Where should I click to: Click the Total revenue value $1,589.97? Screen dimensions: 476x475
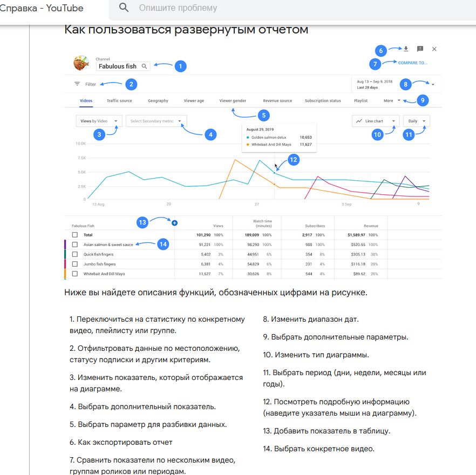(x=356, y=235)
